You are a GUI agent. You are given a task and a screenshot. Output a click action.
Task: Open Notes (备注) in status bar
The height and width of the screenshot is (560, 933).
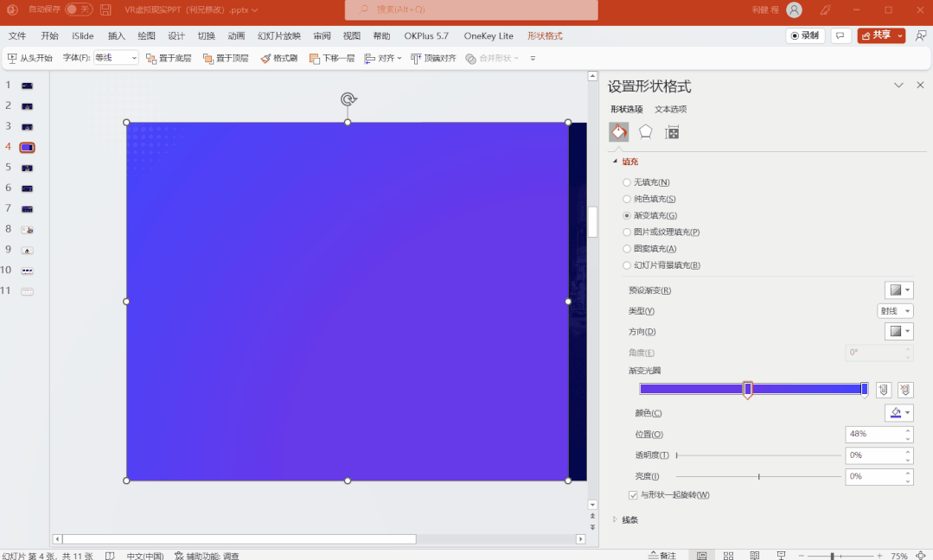(x=662, y=555)
